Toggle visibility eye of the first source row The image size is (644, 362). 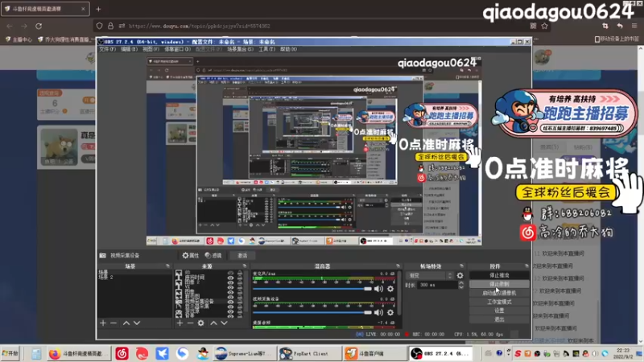coord(230,273)
